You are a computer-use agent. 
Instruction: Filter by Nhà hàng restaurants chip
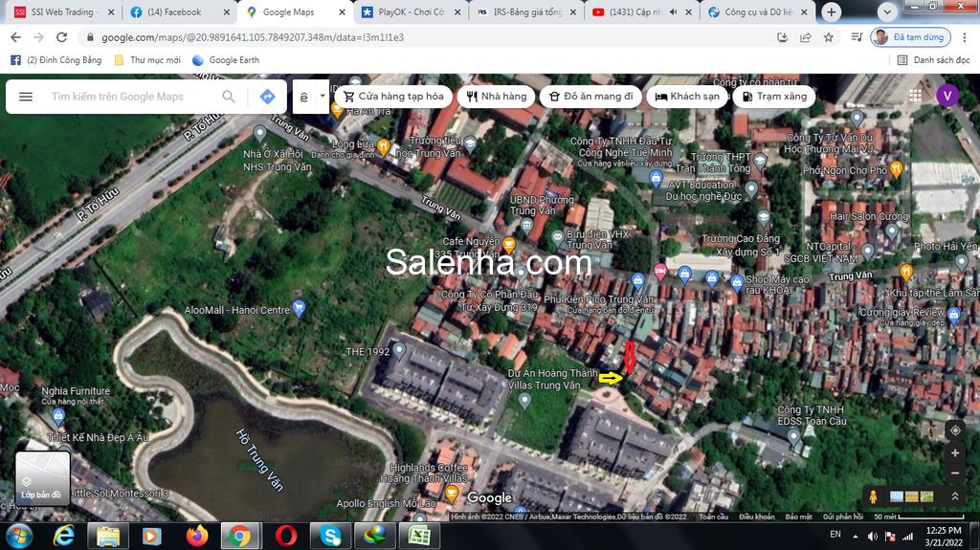(x=496, y=97)
